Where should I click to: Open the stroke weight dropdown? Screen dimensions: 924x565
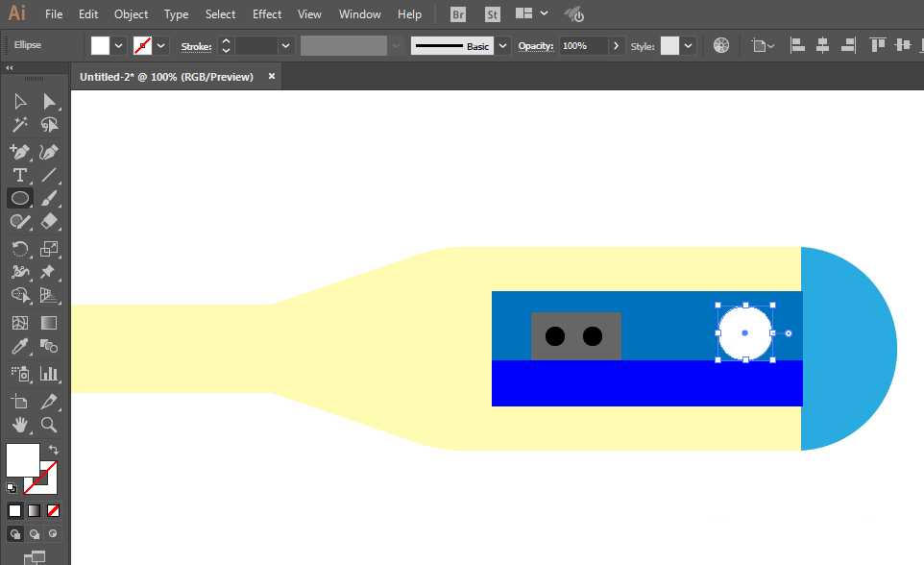(x=286, y=45)
